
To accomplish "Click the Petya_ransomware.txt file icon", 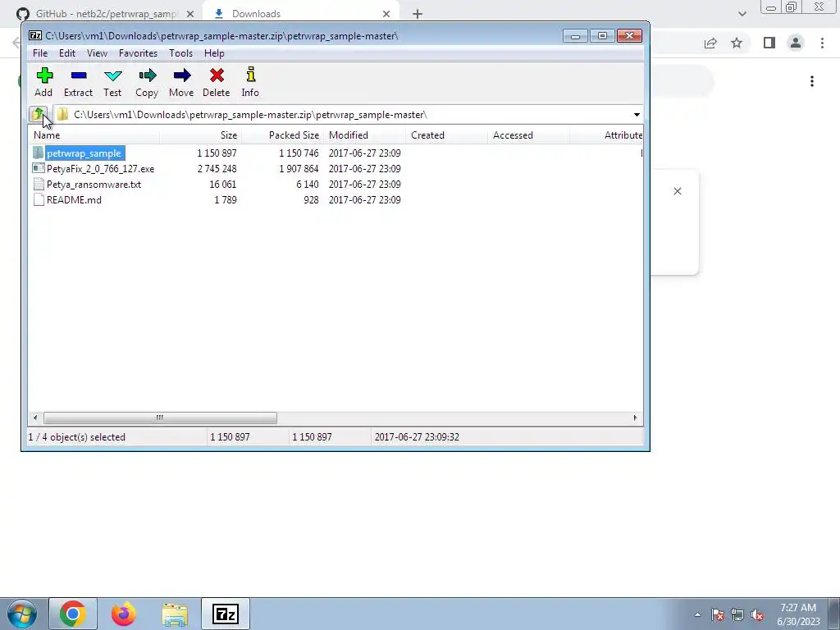I will tap(38, 184).
